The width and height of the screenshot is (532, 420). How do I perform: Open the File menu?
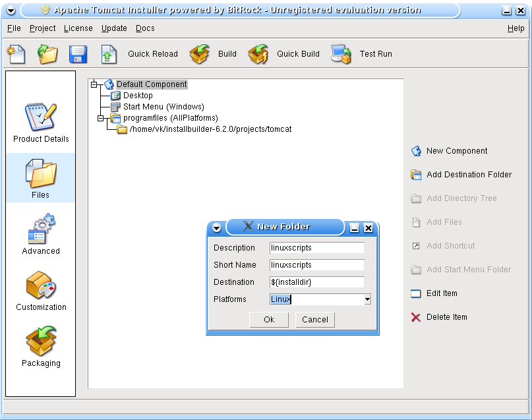coord(14,28)
